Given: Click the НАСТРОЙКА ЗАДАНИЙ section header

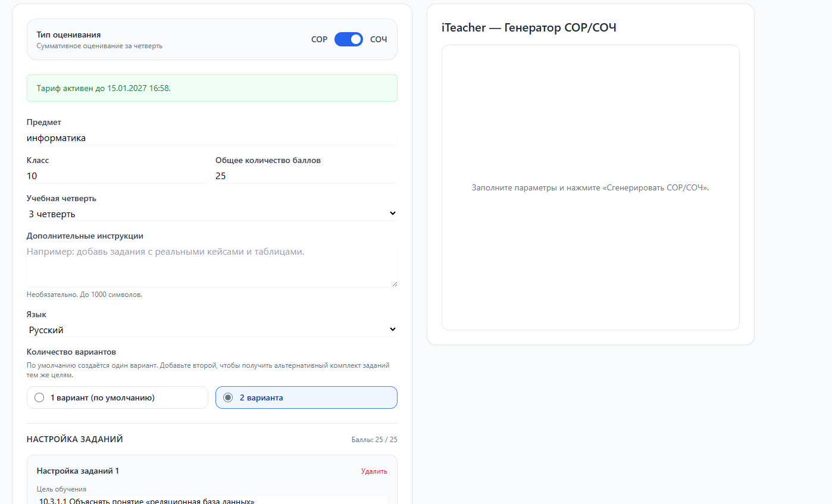Looking at the screenshot, I should [75, 439].
